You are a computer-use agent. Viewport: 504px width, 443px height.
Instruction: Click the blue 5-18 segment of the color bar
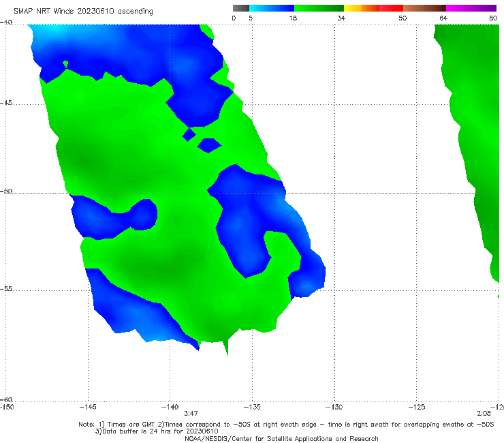click(x=272, y=8)
